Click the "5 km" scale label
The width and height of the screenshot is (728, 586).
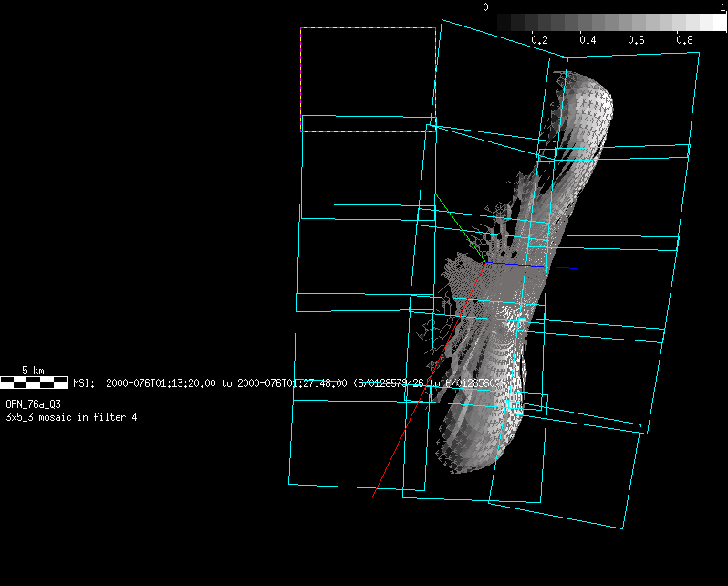click(x=33, y=371)
